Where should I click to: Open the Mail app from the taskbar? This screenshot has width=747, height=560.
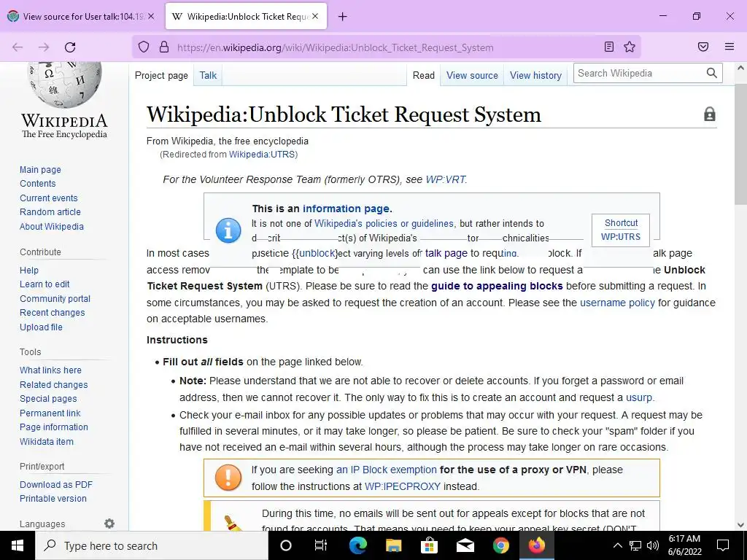click(465, 545)
